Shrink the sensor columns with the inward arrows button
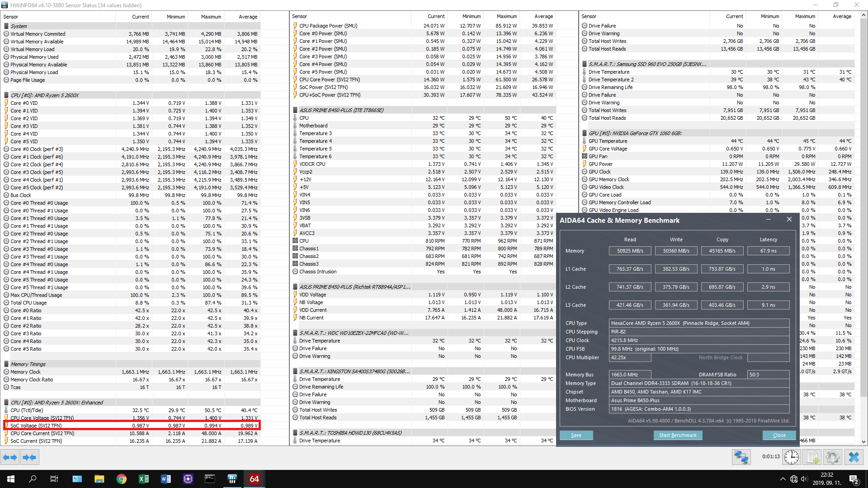 click(29, 457)
